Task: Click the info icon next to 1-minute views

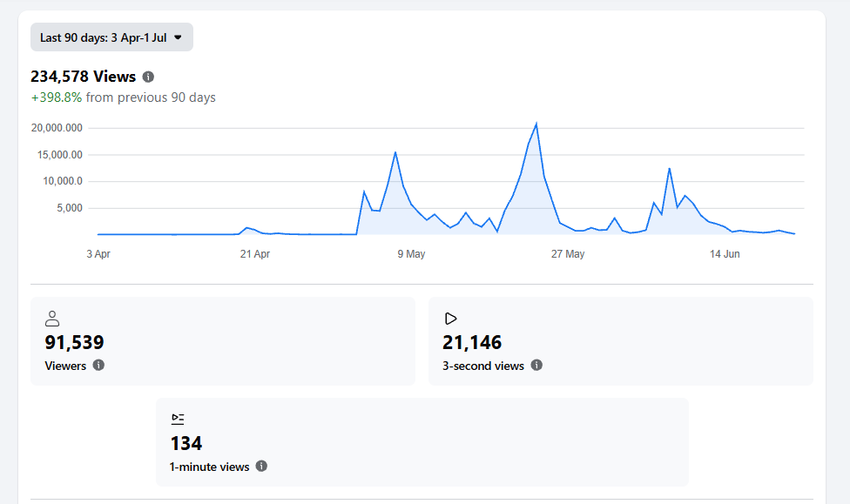Action: coord(261,466)
